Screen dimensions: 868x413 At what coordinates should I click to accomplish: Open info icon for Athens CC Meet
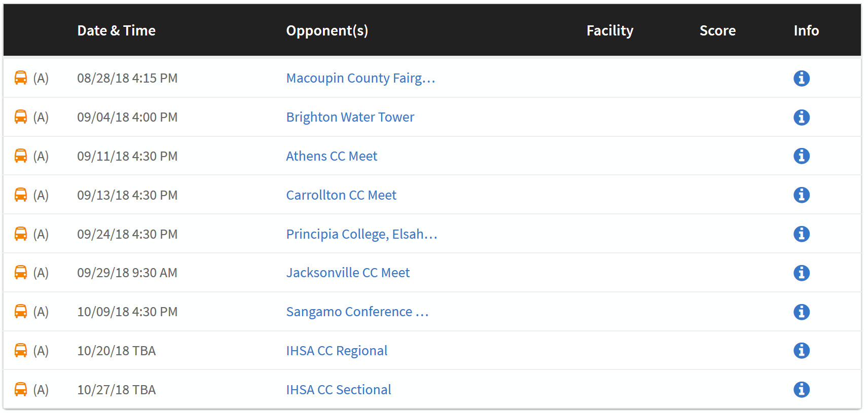pos(801,156)
